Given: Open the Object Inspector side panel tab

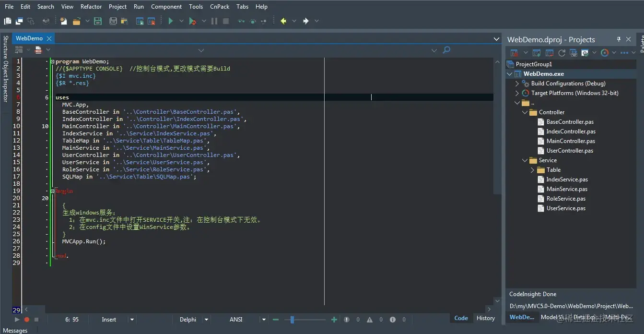Looking at the screenshot, I should (6, 81).
